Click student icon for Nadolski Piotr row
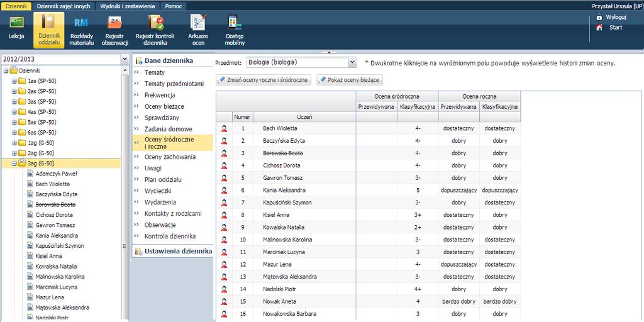The width and height of the screenshot is (644, 322). click(x=224, y=289)
